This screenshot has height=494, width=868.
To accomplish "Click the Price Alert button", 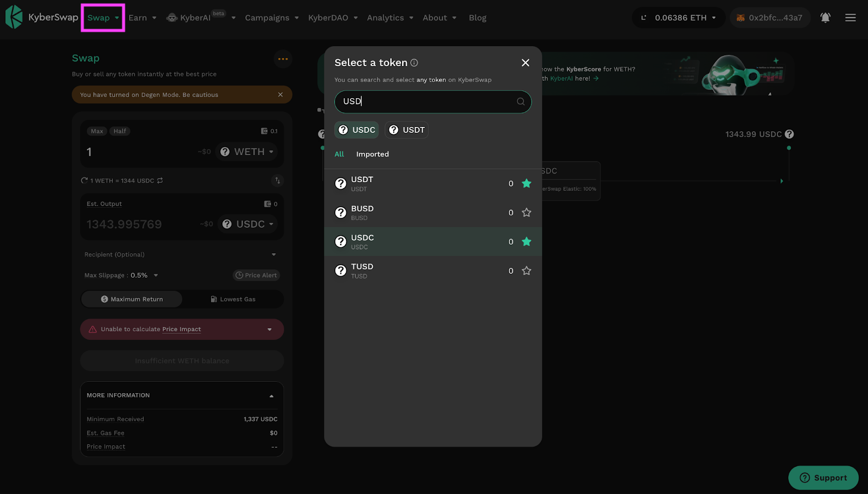I will [256, 275].
